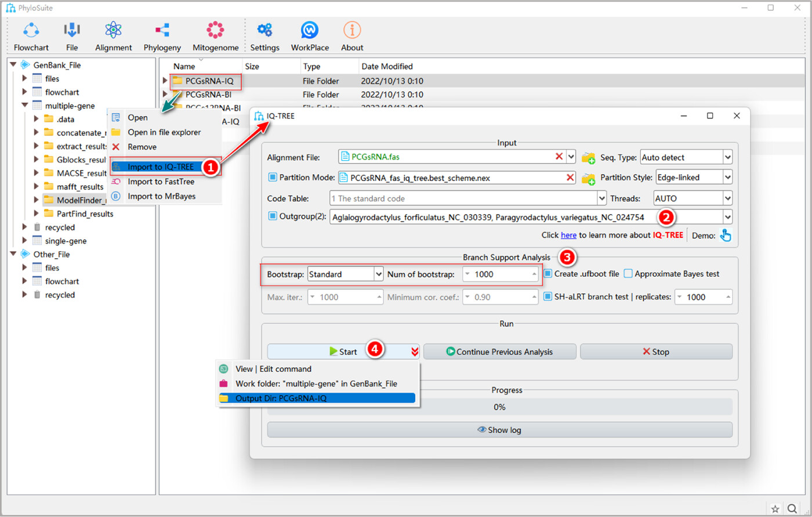
Task: Click the search magnifier icon in status bar
Action: pyautogui.click(x=792, y=509)
